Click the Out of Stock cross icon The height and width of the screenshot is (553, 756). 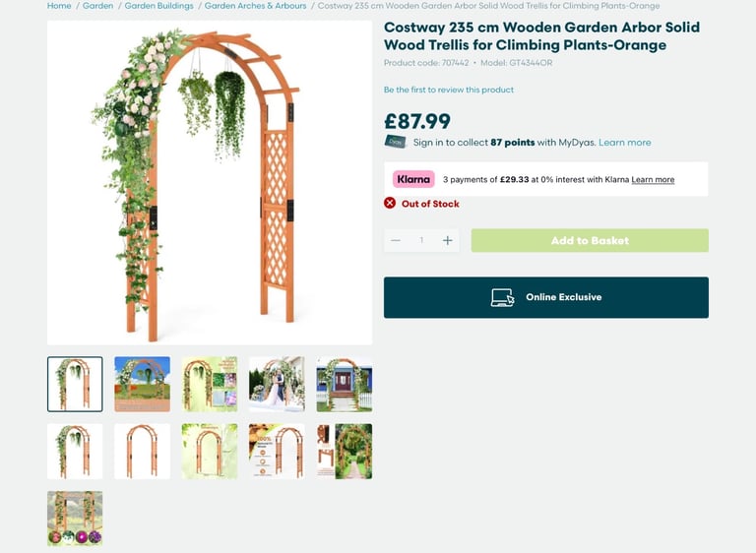tap(390, 203)
